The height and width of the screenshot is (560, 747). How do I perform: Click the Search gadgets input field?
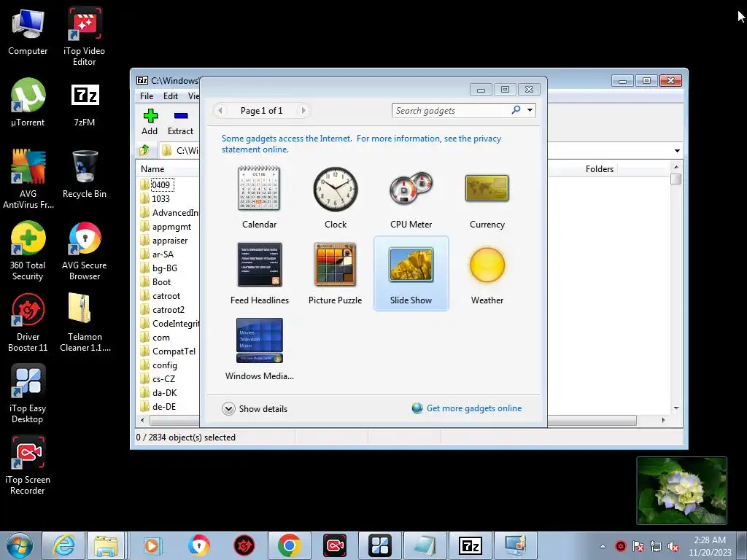[x=450, y=111]
